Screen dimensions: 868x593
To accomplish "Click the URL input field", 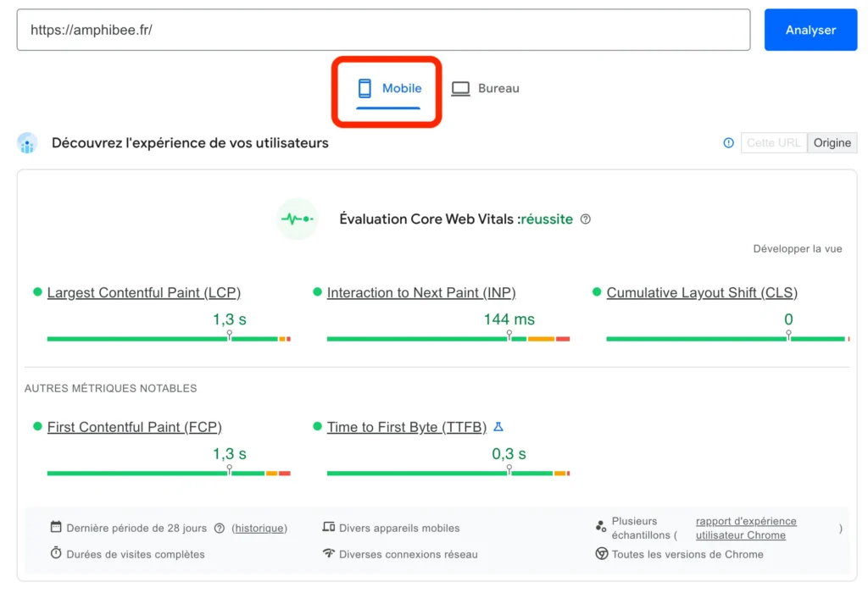I will pyautogui.click(x=381, y=29).
